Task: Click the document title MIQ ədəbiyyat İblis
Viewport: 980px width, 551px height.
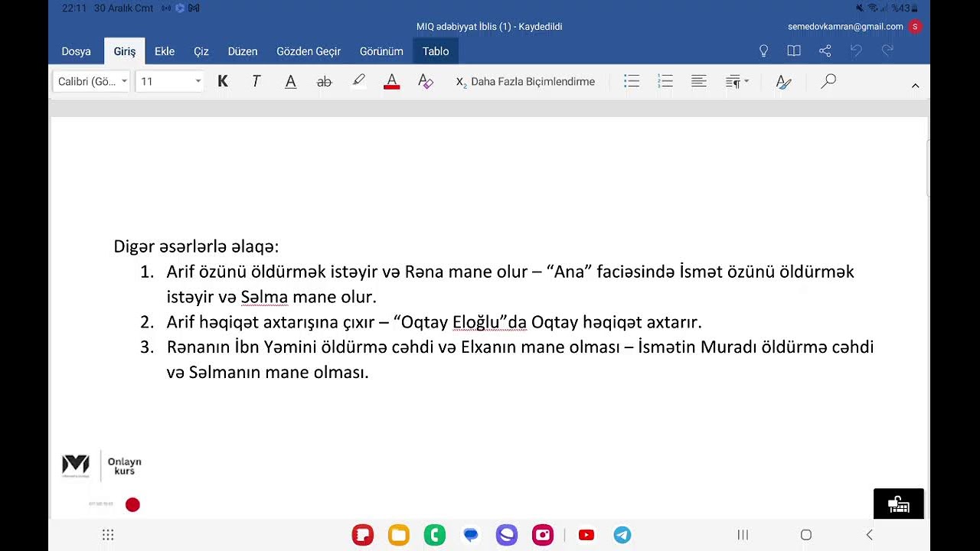Action: coord(489,26)
